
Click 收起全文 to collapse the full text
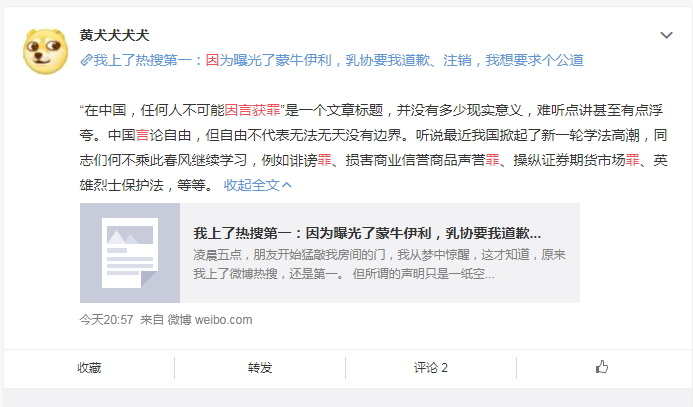pyautogui.click(x=252, y=185)
